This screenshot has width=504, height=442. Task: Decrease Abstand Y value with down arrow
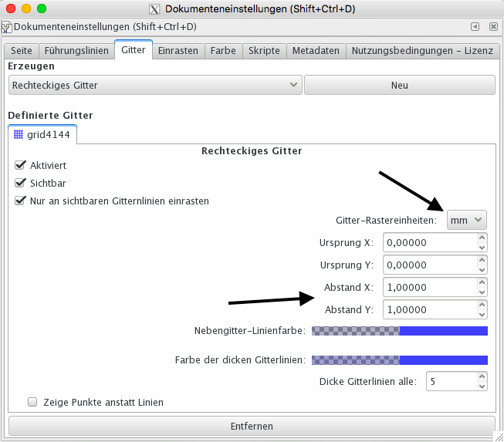point(482,314)
